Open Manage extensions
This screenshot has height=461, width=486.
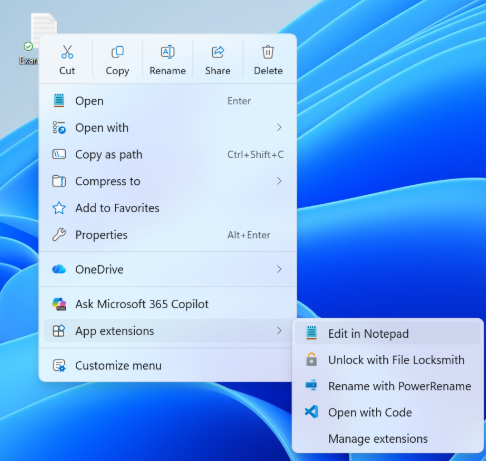tap(388, 439)
